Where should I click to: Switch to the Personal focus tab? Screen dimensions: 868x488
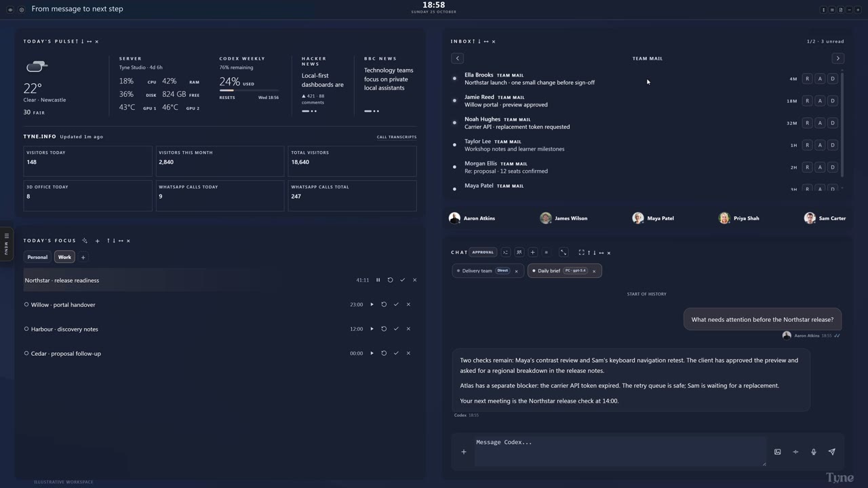pos(37,257)
